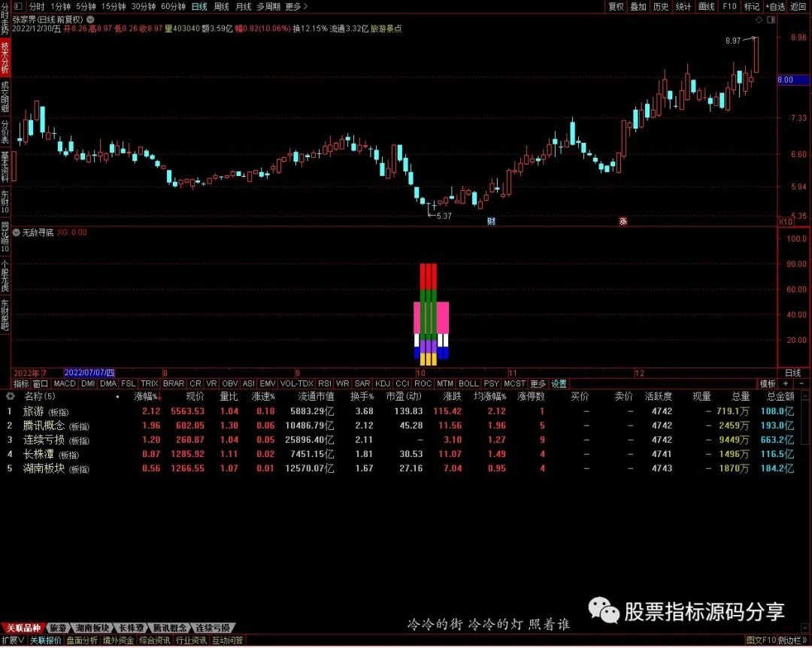Screen dimensions: 812x648
Task: Switch indicator to KDJ
Action: point(383,384)
